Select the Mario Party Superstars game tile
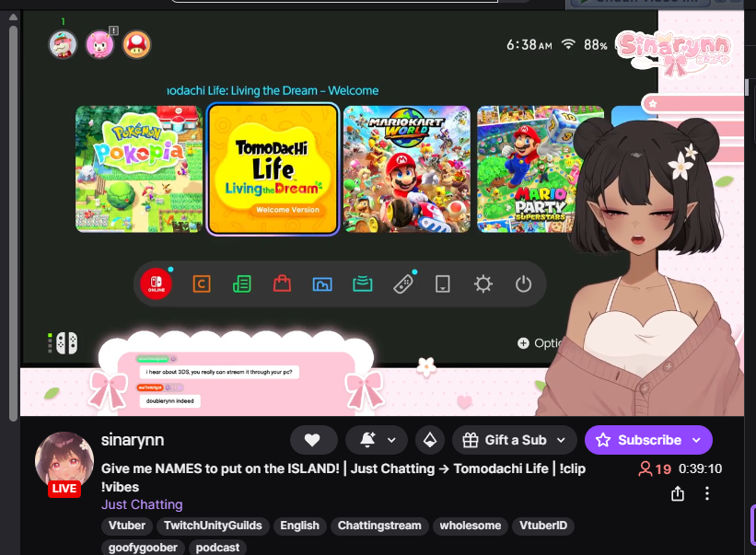This screenshot has height=555, width=756. click(530, 169)
